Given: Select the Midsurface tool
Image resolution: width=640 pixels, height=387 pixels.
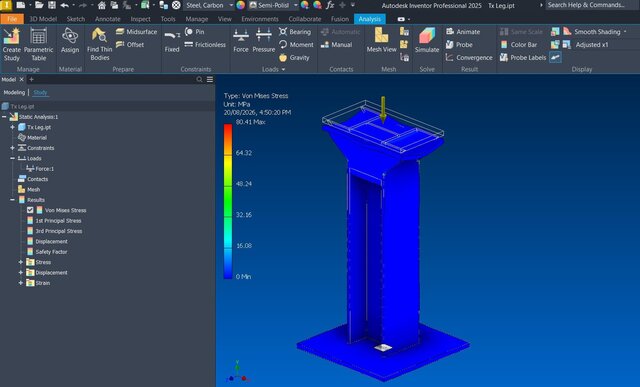Looking at the screenshot, I should pos(136,31).
